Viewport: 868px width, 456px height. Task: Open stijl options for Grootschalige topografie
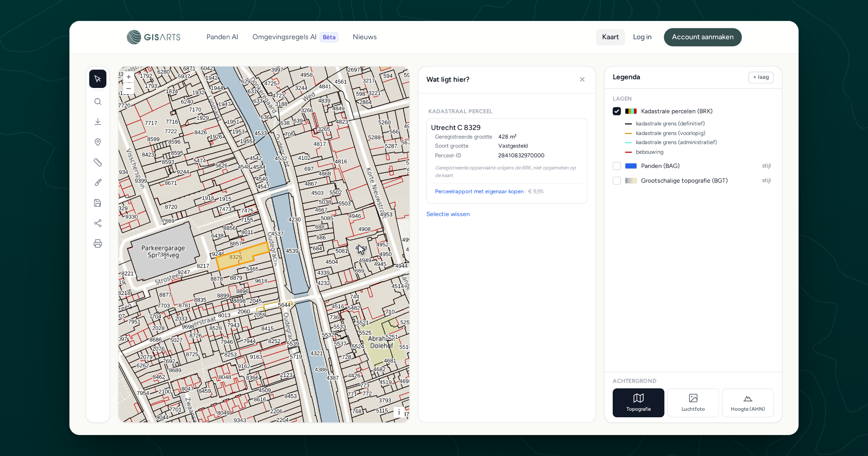click(x=766, y=181)
